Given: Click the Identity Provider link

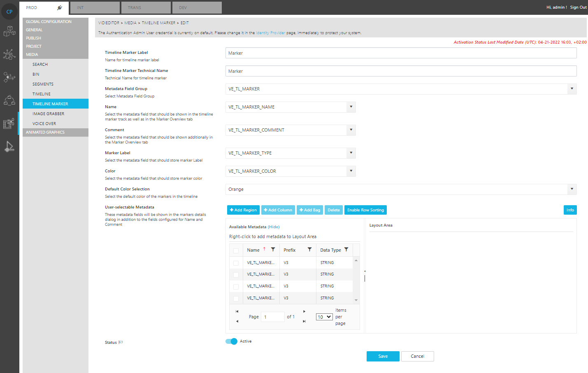Looking at the screenshot, I should pos(270,33).
